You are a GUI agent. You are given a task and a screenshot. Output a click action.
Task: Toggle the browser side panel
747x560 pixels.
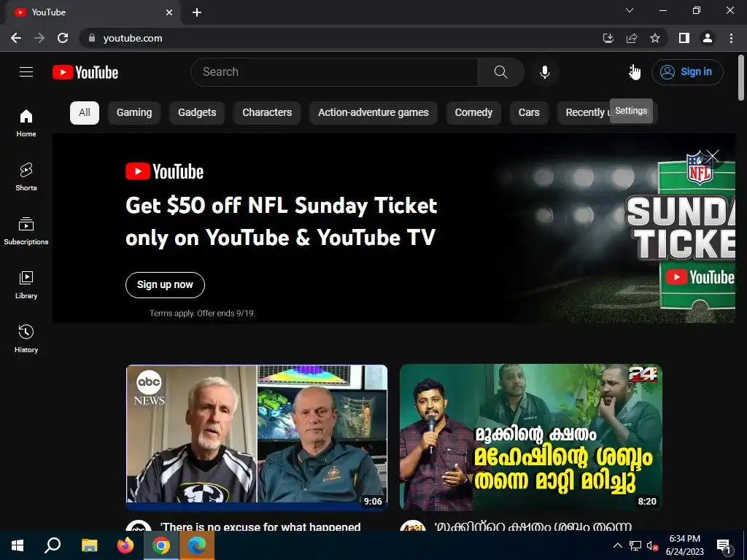click(684, 38)
